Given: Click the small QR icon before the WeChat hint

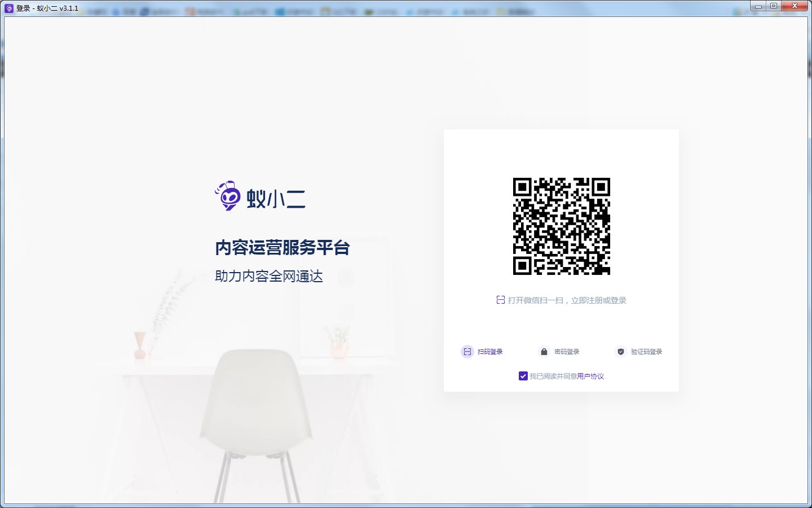Looking at the screenshot, I should coord(500,300).
